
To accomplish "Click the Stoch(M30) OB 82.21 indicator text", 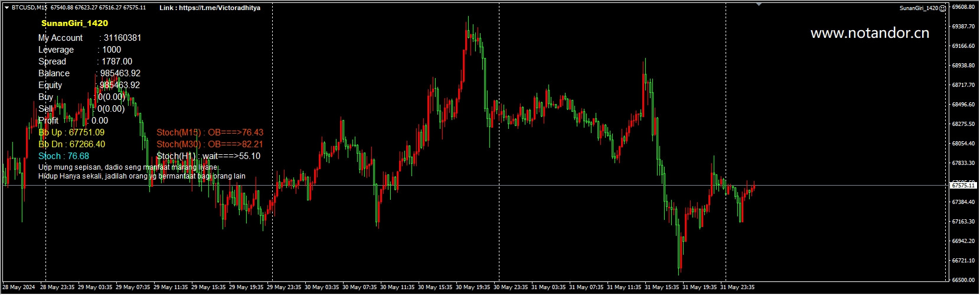I will (210, 144).
